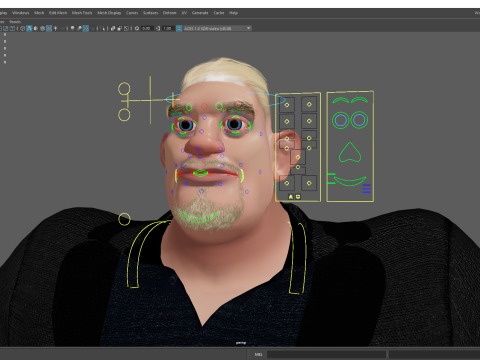Click small yellow A icon under slider panel
Screen dimensions: 480x360
click(x=291, y=197)
